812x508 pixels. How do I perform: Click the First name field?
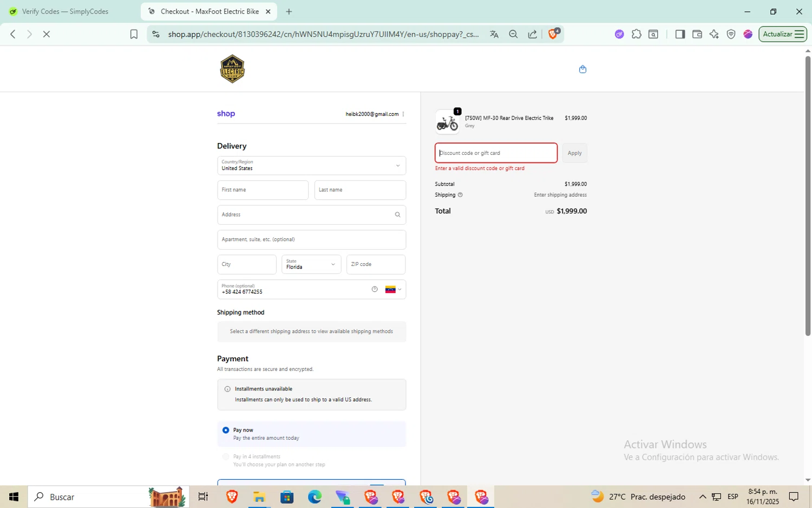tap(263, 190)
